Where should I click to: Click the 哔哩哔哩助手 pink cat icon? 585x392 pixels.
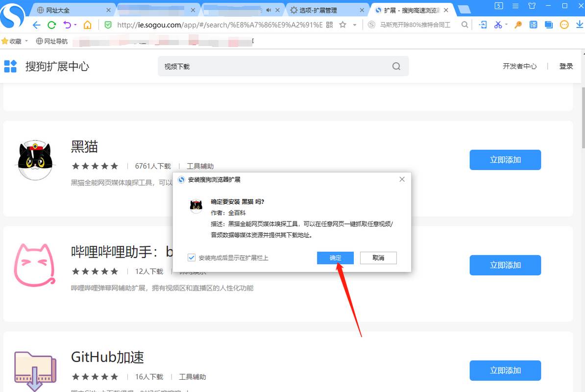(35, 265)
